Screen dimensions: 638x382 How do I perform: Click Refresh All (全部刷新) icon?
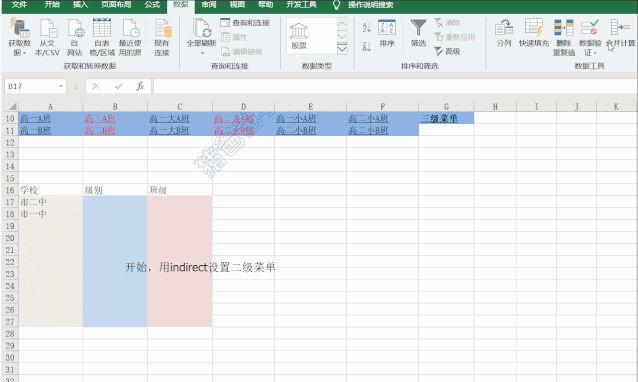coord(201,28)
